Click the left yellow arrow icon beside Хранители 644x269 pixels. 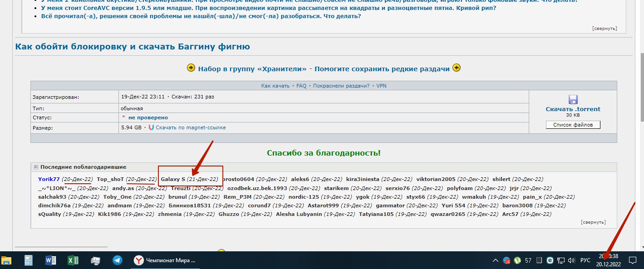191,68
